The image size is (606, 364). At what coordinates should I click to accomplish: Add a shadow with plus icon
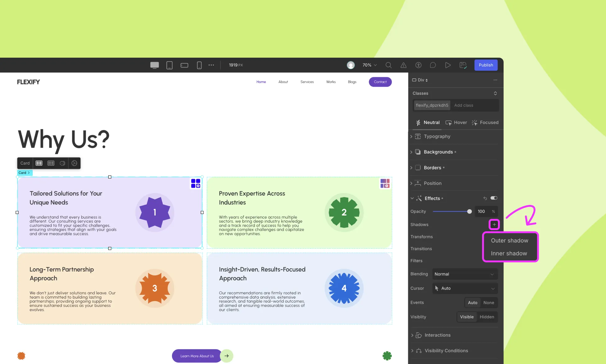tap(494, 224)
